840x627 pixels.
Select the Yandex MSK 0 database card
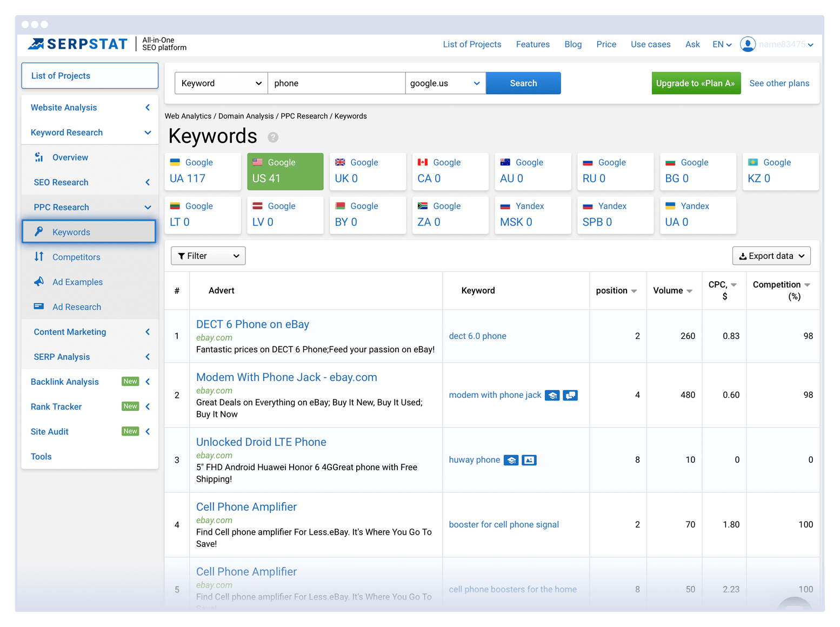coord(533,215)
